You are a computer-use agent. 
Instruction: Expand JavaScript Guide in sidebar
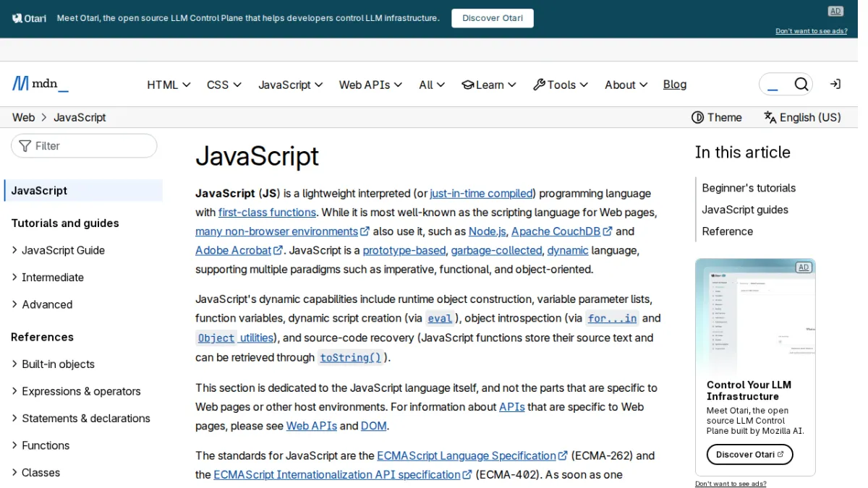click(x=63, y=250)
